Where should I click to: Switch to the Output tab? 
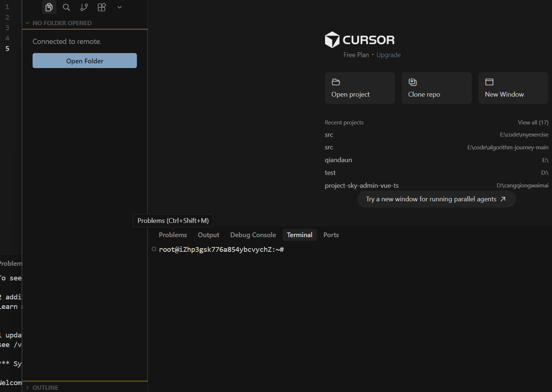(x=208, y=235)
